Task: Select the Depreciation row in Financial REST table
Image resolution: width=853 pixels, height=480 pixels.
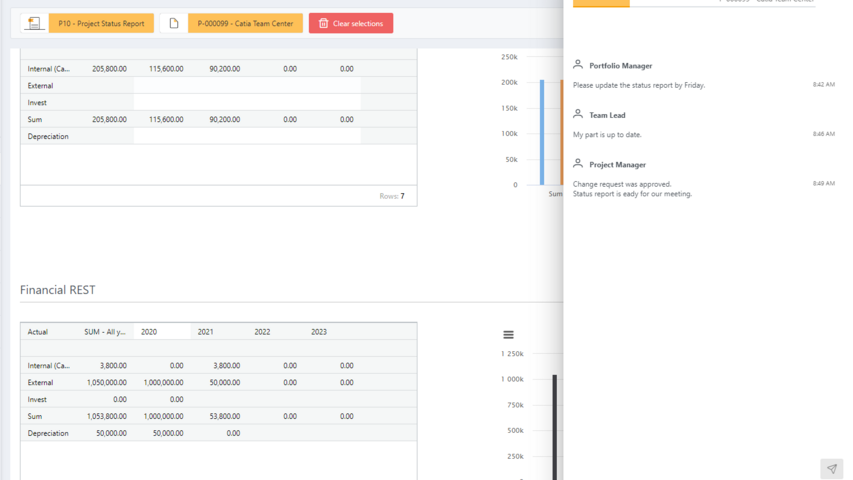Action: tap(48, 433)
